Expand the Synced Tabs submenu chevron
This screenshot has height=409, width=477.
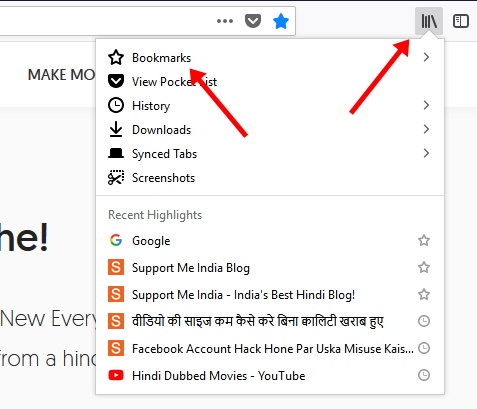coord(426,153)
